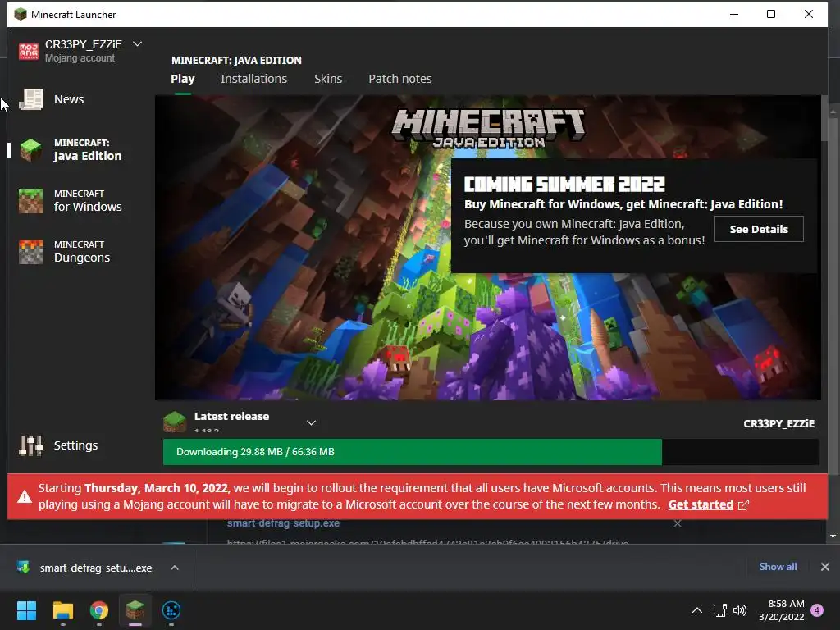Dismiss the smart-defrag-setup.exe download entry
The height and width of the screenshot is (630, 840).
coord(678,523)
